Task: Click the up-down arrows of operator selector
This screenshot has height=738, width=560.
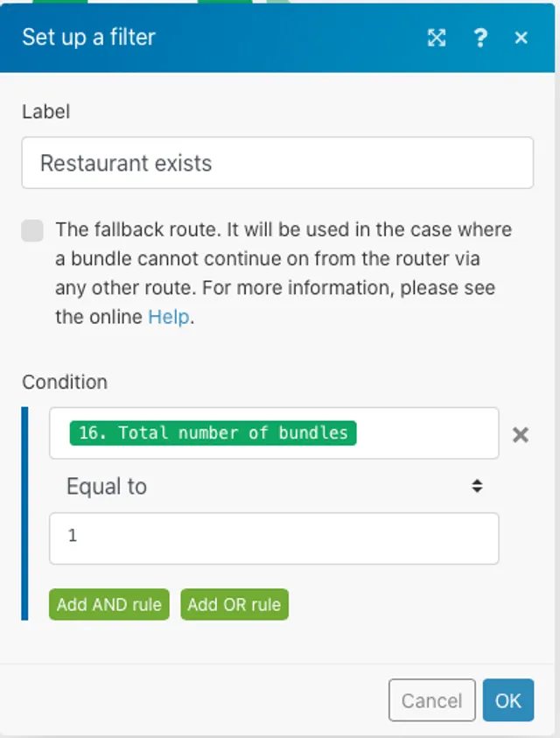Action: click(x=477, y=487)
